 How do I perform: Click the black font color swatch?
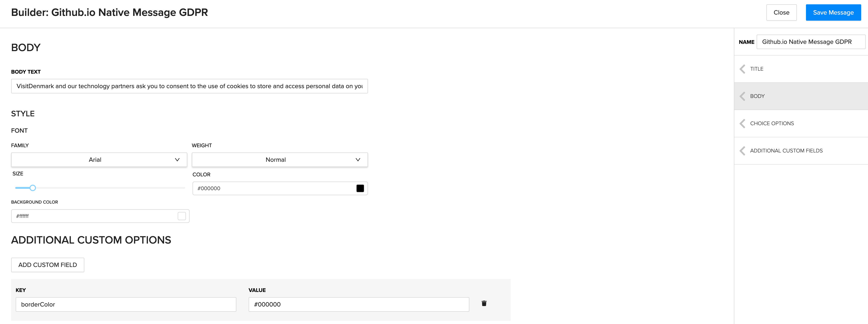point(360,188)
